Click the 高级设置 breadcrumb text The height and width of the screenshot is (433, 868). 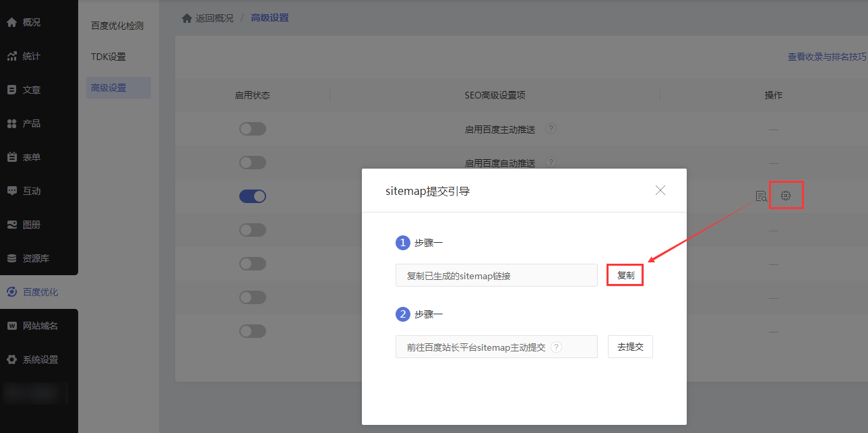(270, 18)
